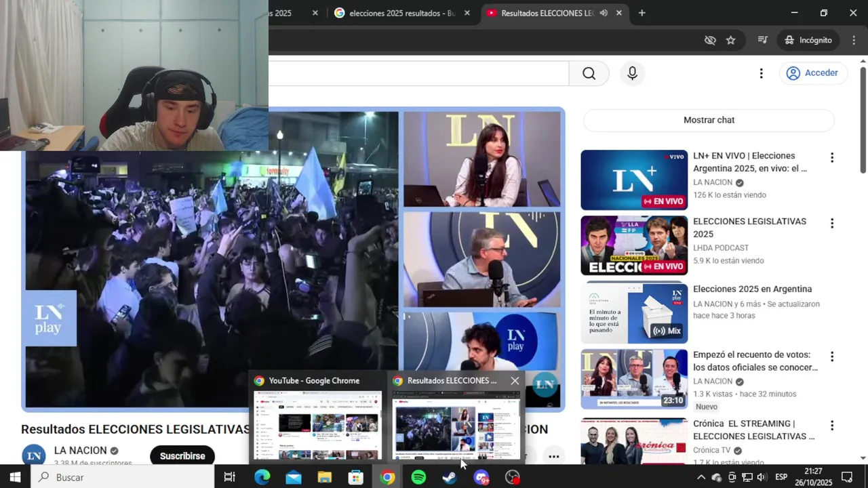Click Acceder sign-in button

pos(813,73)
